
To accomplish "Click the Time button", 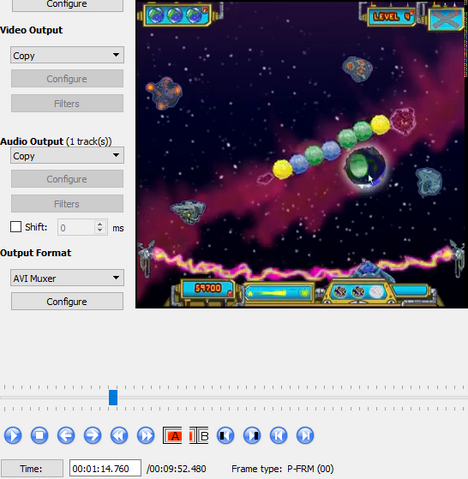I will [32, 469].
